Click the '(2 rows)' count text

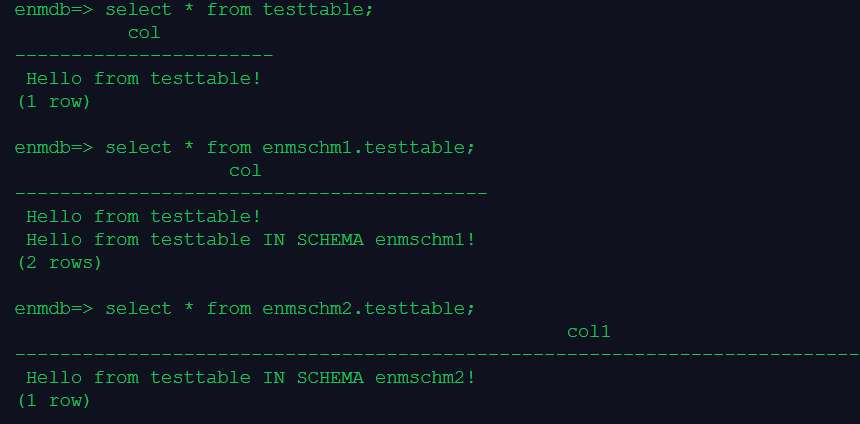tap(60, 263)
